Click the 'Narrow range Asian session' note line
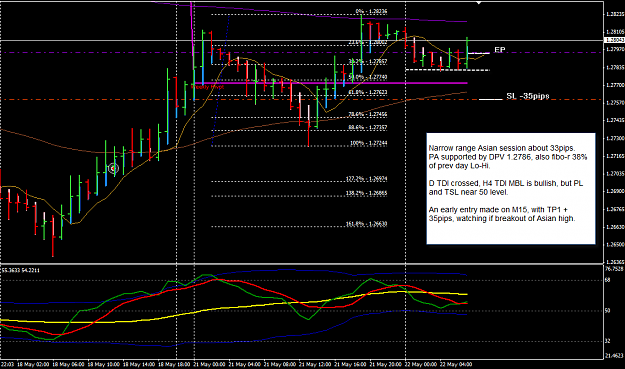This screenshot has height=369, width=625. pyautogui.click(x=502, y=148)
